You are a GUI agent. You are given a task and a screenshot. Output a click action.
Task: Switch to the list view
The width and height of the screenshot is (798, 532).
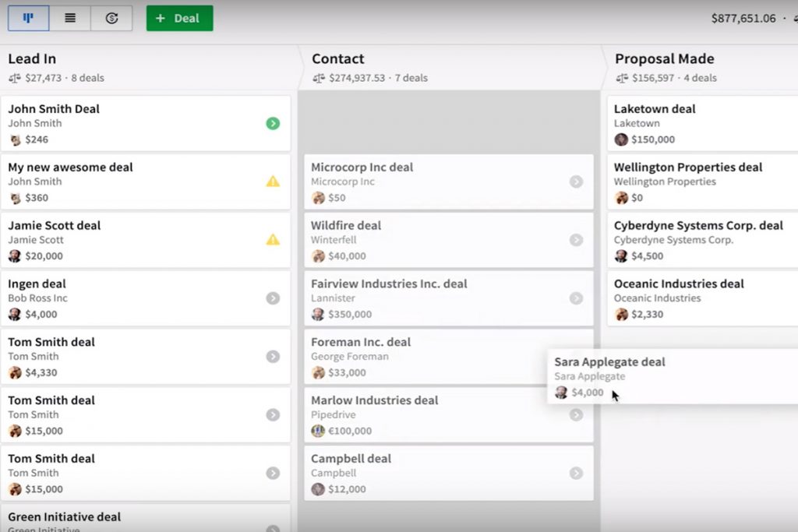69,18
